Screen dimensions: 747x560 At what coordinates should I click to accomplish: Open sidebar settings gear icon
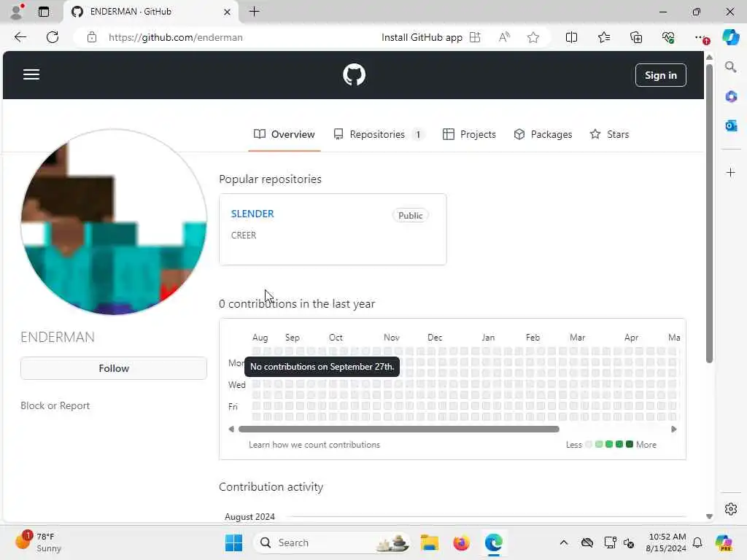pyautogui.click(x=731, y=509)
